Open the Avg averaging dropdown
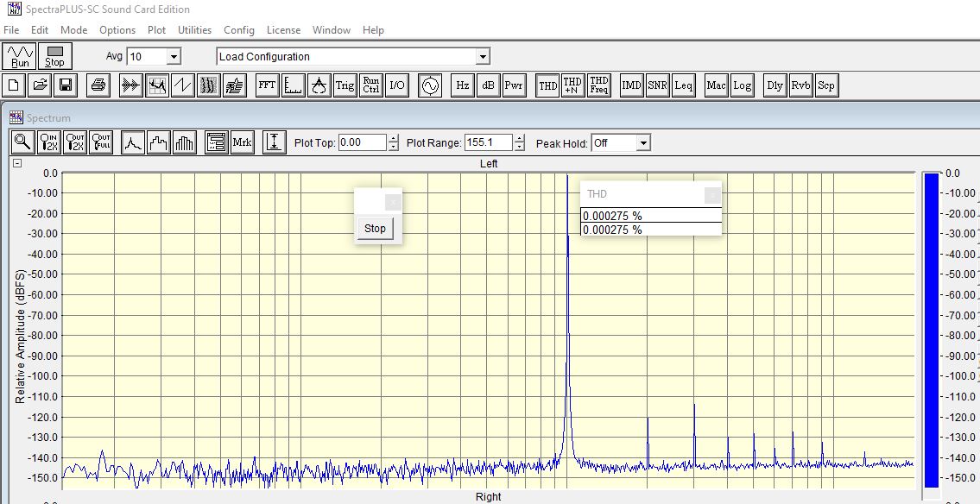 (174, 57)
